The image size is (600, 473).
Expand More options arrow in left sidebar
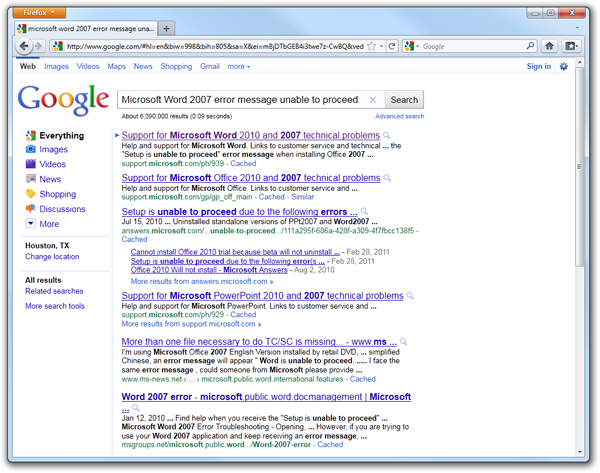tap(31, 223)
